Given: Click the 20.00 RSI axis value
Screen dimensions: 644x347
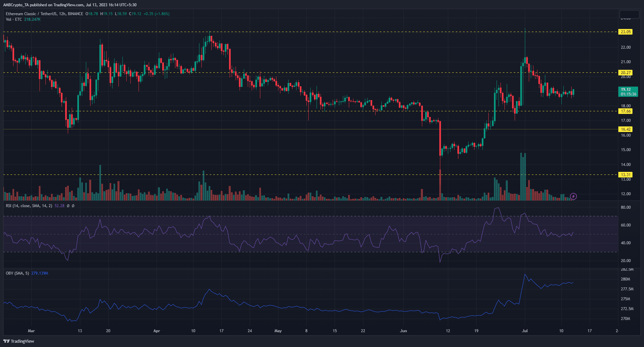Looking at the screenshot, I should coord(626,261).
